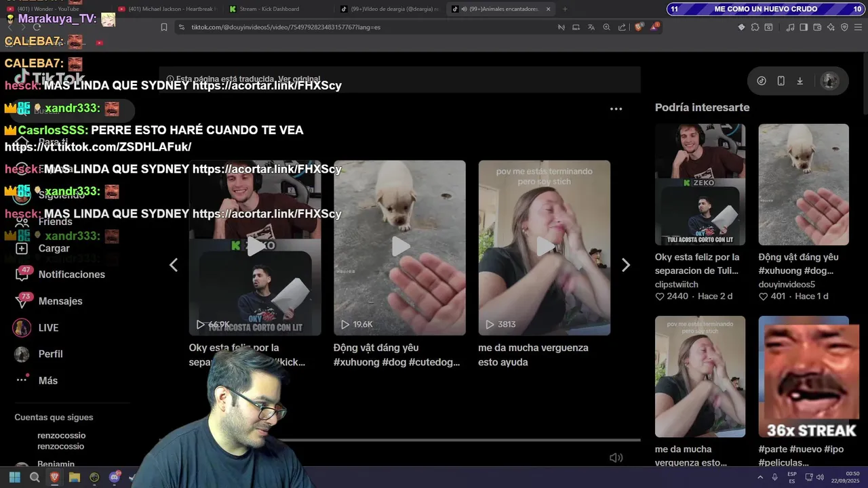Click douyinvideos5 author name
Viewport: 868px width, 488px height.
coord(787,284)
